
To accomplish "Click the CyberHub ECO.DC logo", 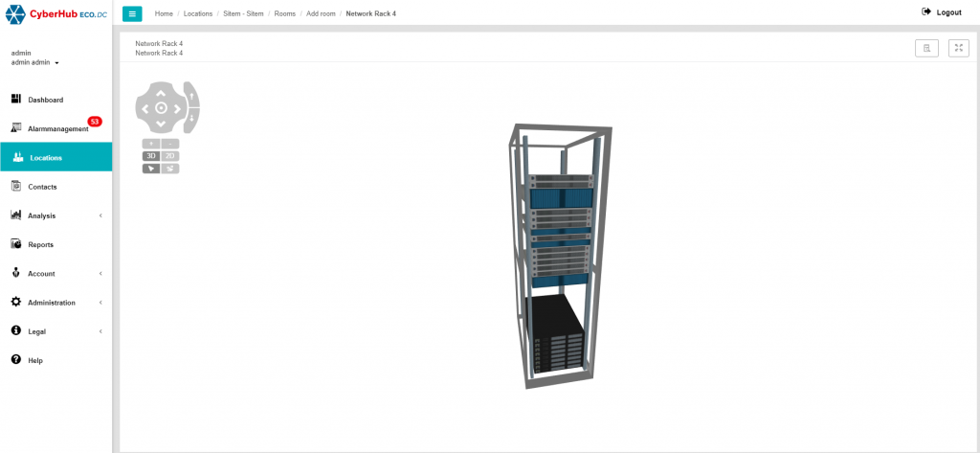I will pos(56,13).
